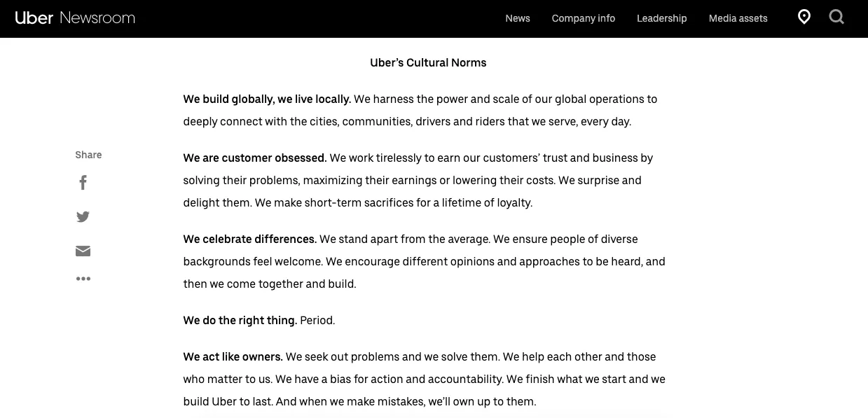Click "We build globally, we live locally." text

pos(267,99)
